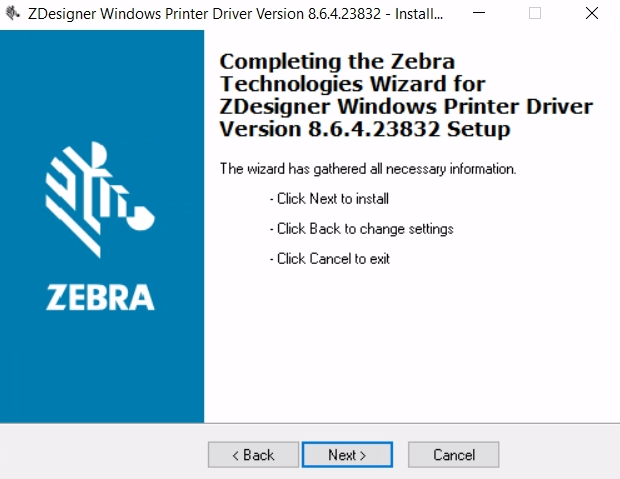Click the Zebra head logo graphic
This screenshot has height=479, width=620.
pyautogui.click(x=100, y=200)
